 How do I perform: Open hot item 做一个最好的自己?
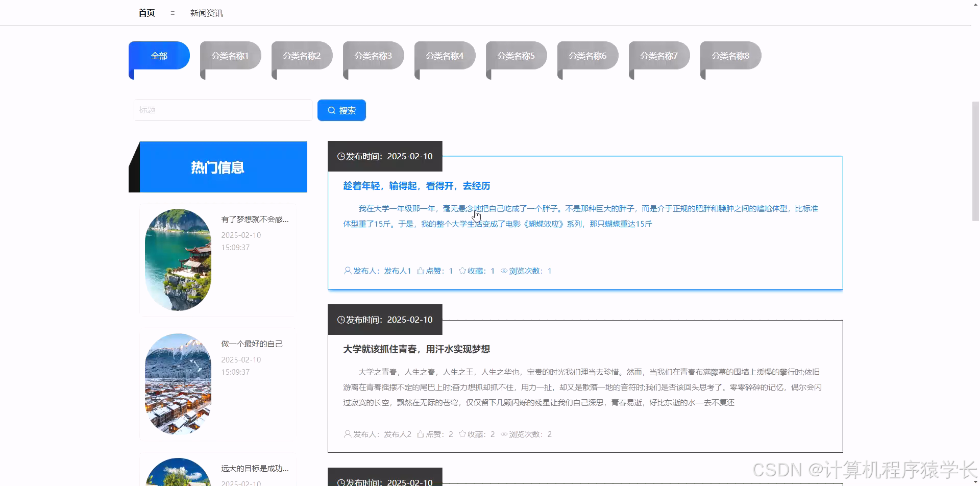coord(252,344)
